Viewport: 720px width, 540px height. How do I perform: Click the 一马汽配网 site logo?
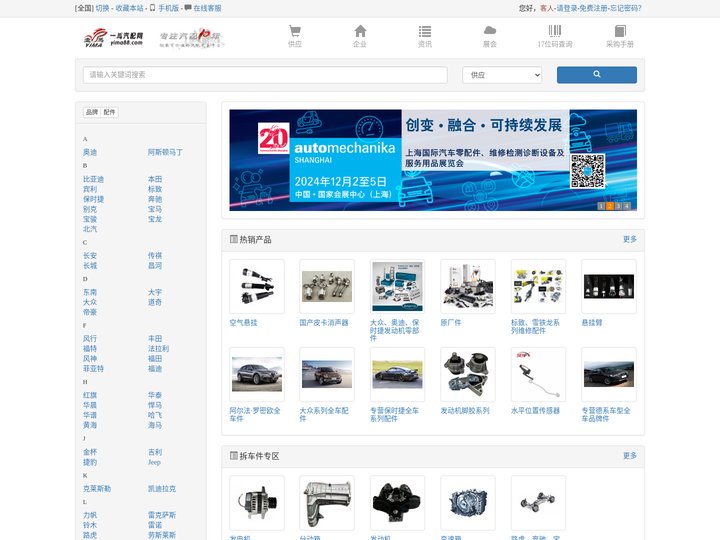click(x=113, y=38)
